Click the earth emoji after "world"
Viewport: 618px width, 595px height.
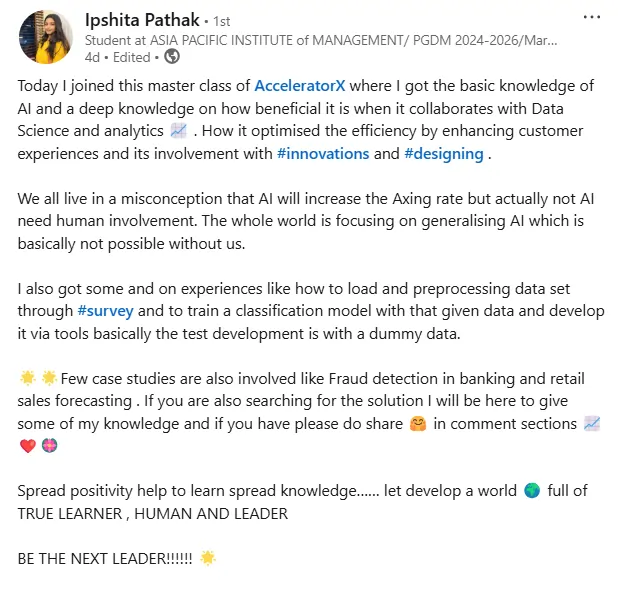[532, 491]
